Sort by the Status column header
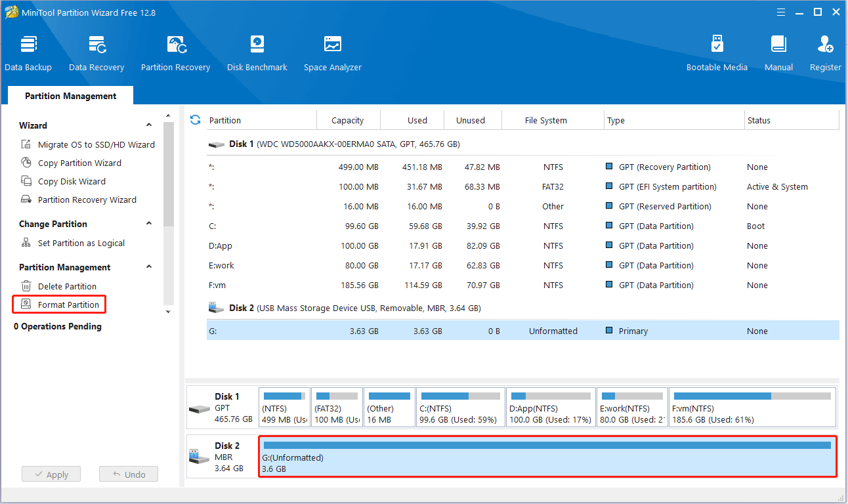Image resolution: width=848 pixels, height=504 pixels. pos(792,120)
